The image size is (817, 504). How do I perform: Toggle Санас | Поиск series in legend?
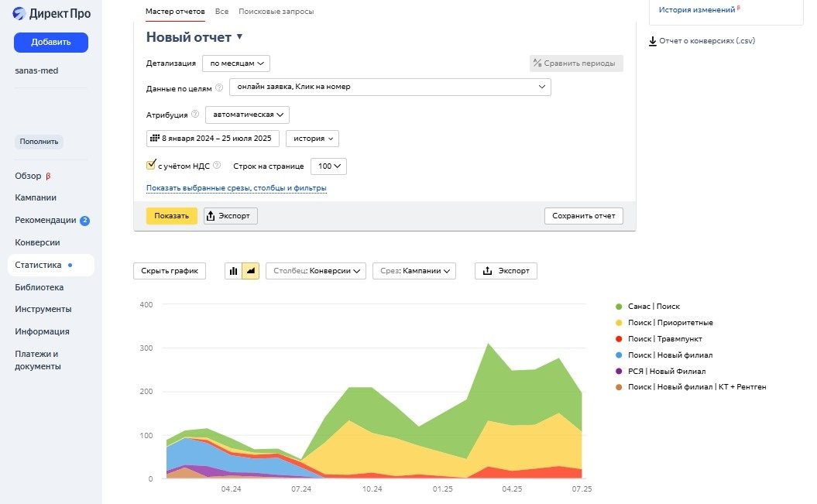(619, 307)
